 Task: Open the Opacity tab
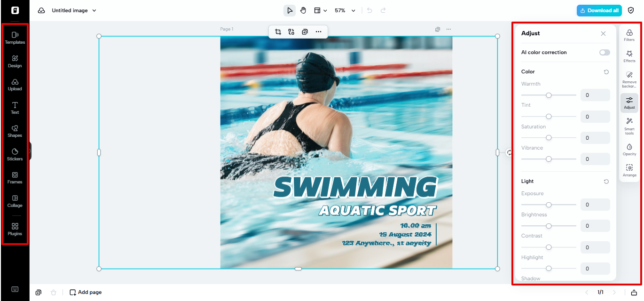click(x=629, y=150)
